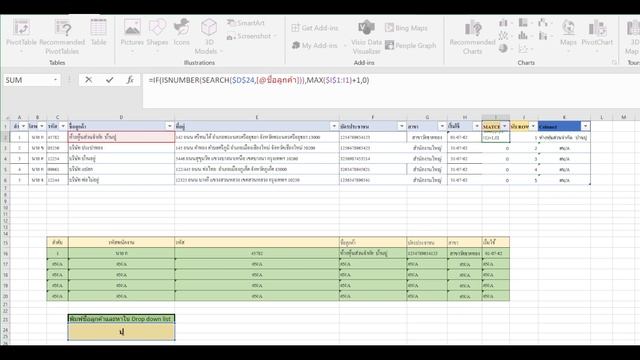Open the 3D Models option
Viewport: 640px width, 360px height.
pos(209,37)
